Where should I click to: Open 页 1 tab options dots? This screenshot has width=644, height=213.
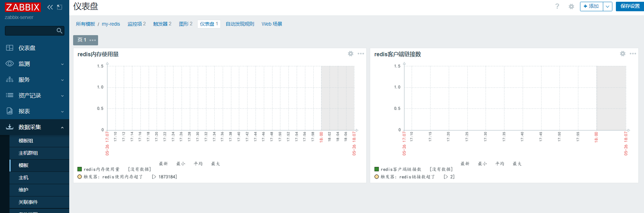[x=92, y=40]
